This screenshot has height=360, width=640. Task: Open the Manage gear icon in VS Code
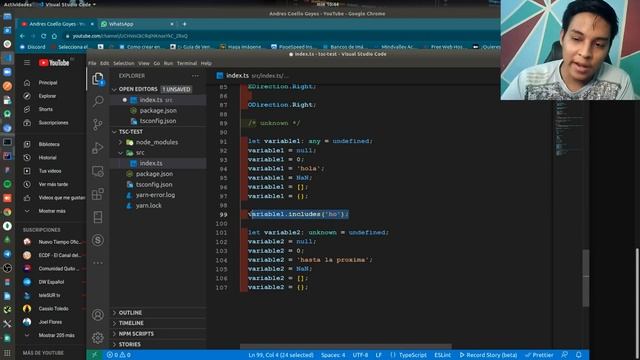click(x=98, y=338)
